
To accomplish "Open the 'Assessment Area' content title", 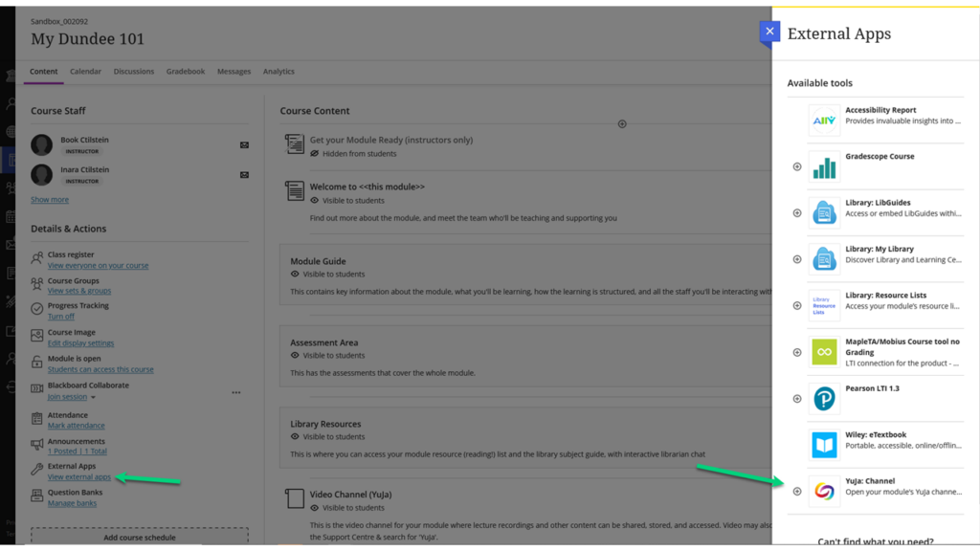I will pos(324,342).
